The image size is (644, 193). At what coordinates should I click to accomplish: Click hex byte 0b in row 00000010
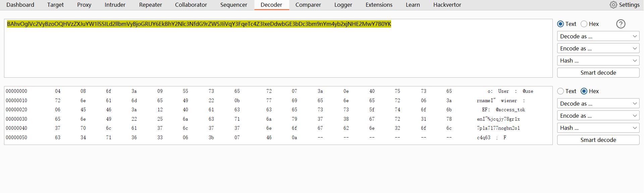237,101
